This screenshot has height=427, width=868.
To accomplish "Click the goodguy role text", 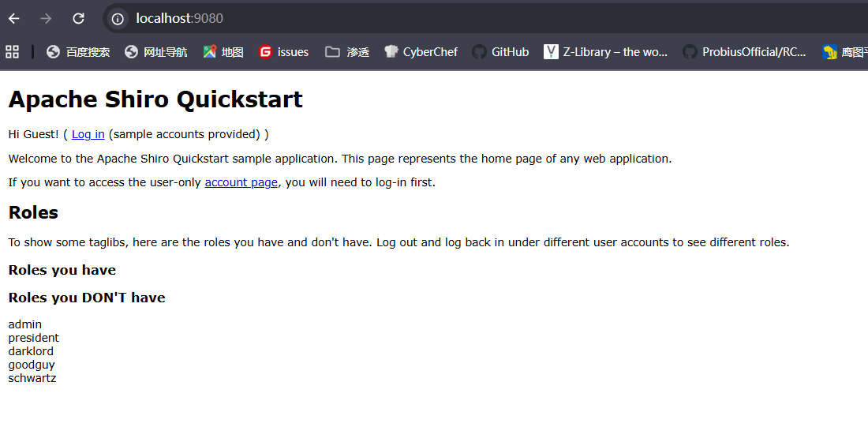I will tap(32, 365).
